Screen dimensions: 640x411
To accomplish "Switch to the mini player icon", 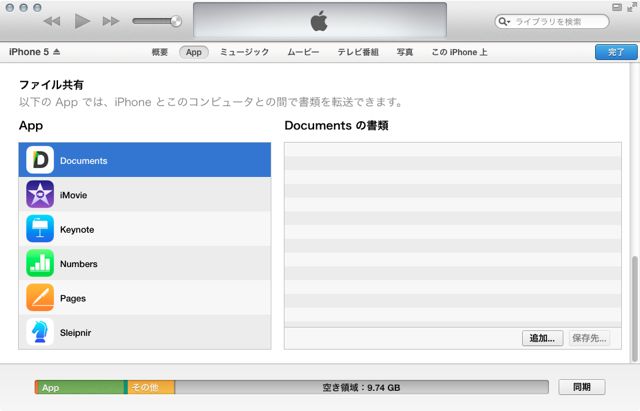I will click(x=617, y=7).
